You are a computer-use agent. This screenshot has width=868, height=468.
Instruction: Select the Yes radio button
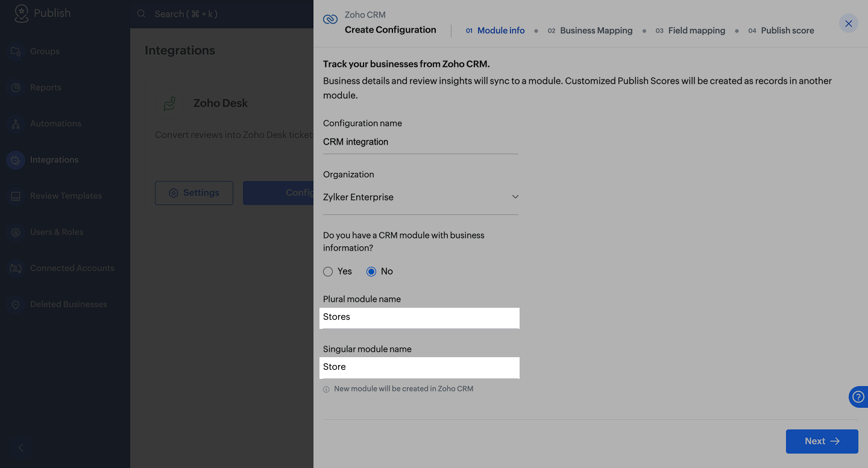pos(328,272)
